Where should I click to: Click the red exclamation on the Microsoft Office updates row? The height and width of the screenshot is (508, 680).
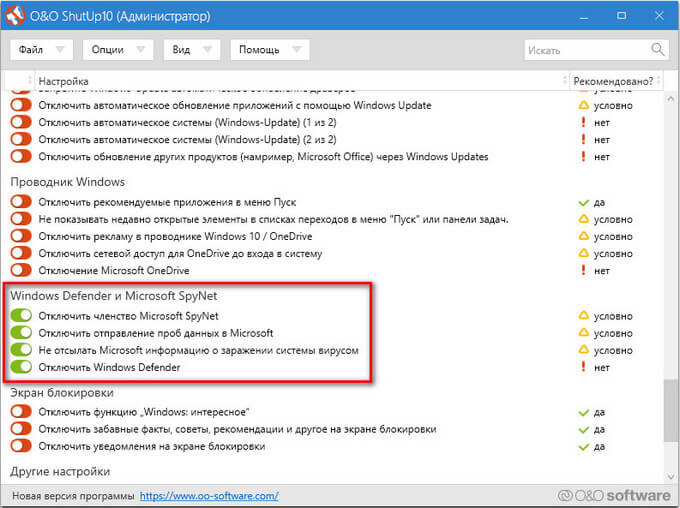[583, 156]
